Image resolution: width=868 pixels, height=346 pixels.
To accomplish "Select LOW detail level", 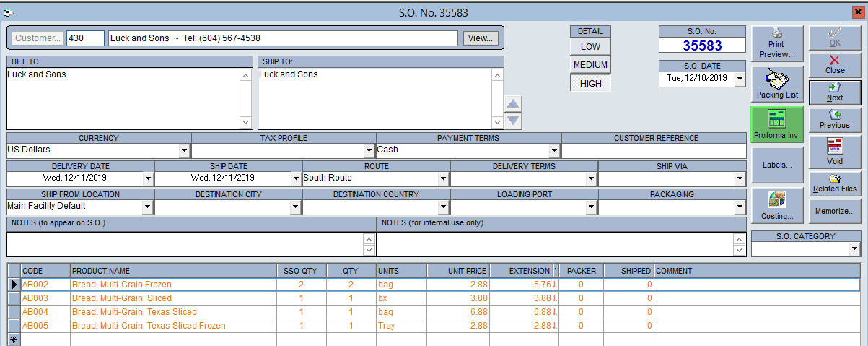I will pos(590,46).
